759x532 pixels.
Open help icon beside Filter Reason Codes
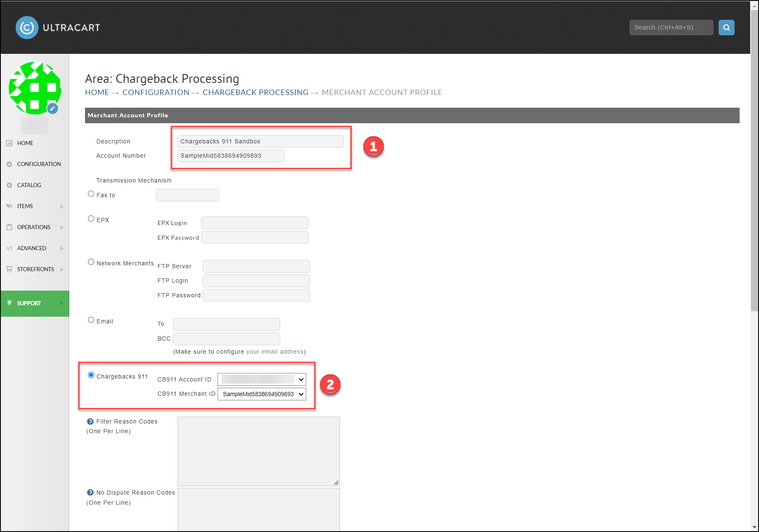click(90, 421)
